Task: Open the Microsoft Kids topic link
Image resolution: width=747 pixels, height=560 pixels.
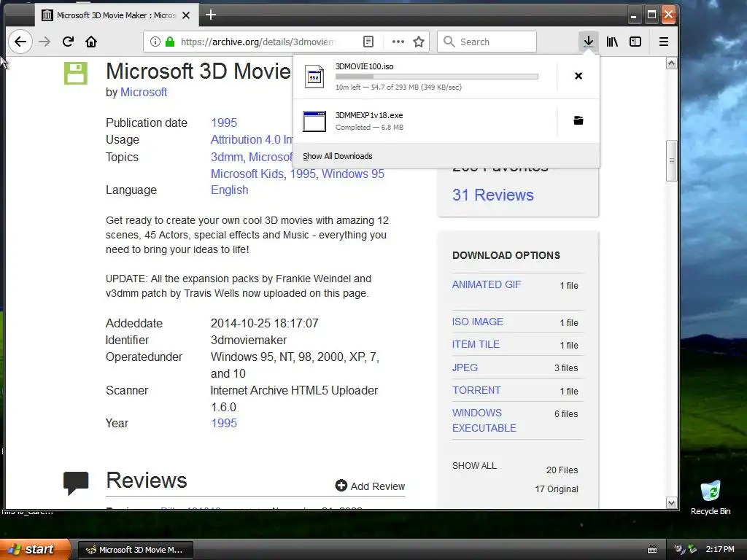Action: (247, 174)
